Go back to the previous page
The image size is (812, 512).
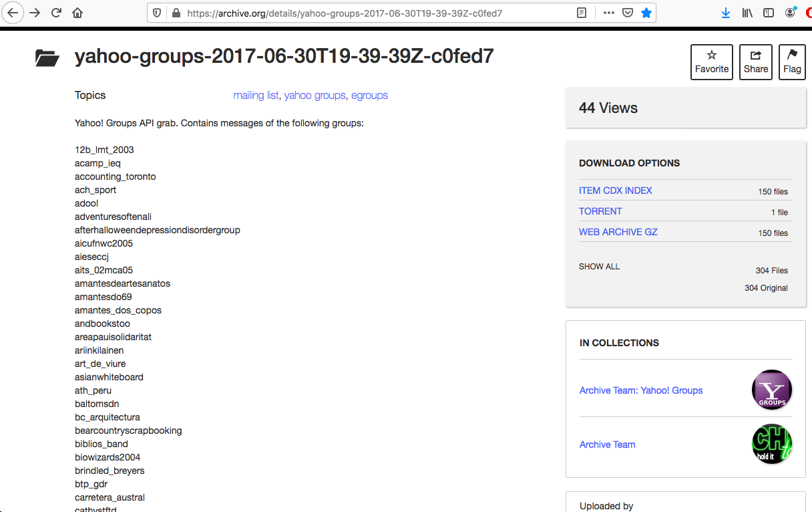coord(13,13)
